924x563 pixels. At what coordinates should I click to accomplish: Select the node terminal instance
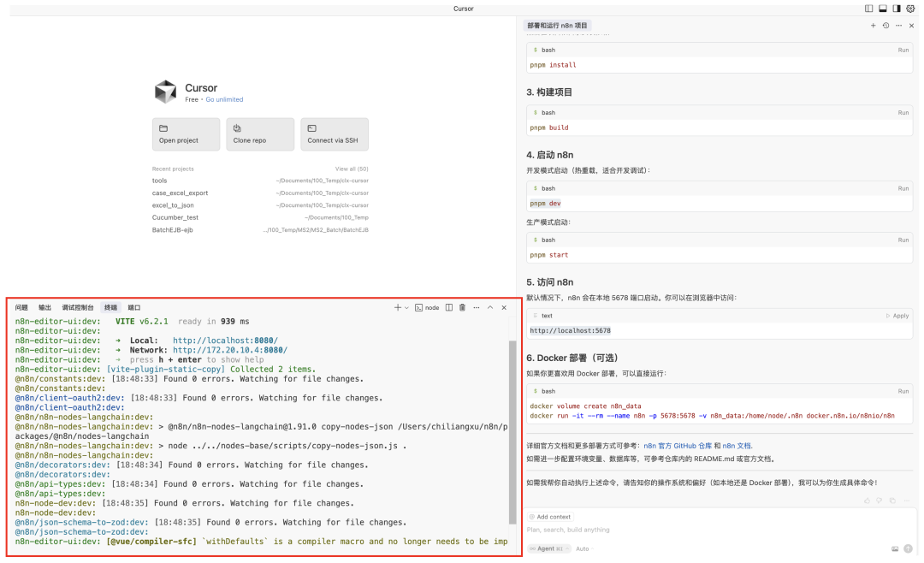click(427, 308)
